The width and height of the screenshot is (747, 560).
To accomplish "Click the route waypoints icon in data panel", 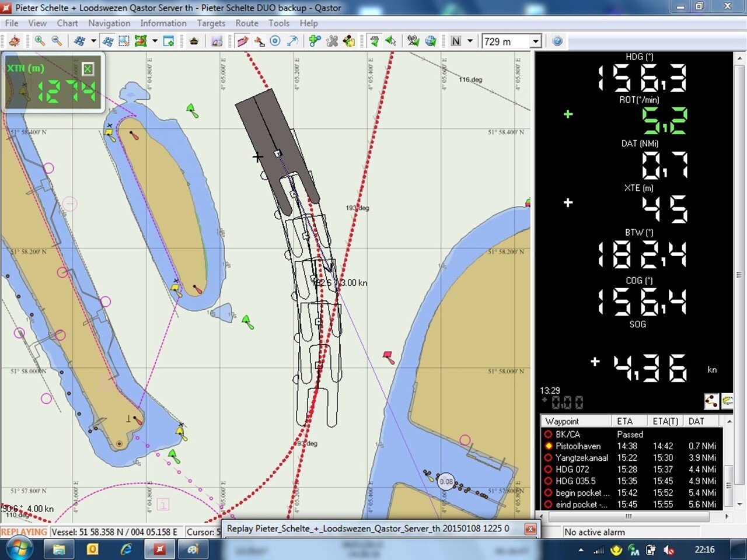I will [711, 401].
